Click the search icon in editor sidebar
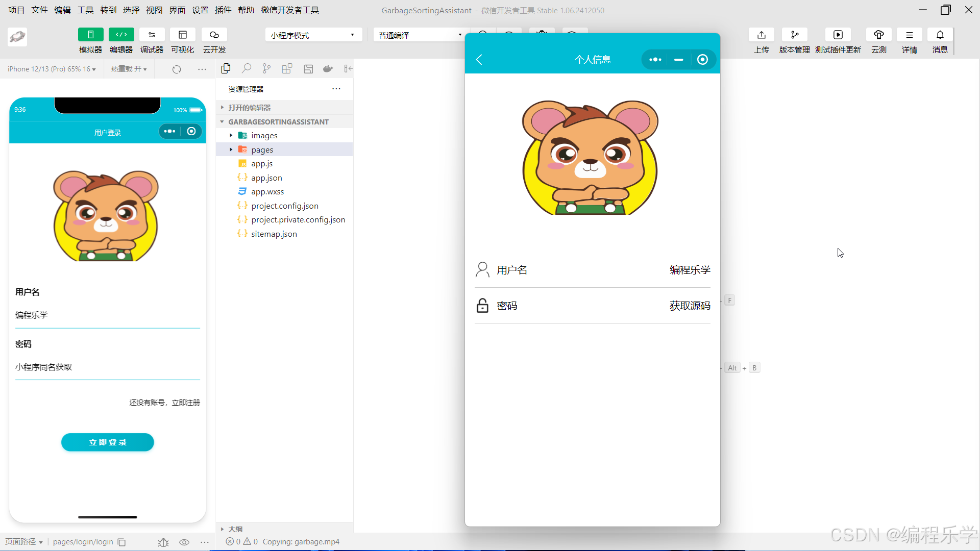This screenshot has height=551, width=980. (247, 68)
